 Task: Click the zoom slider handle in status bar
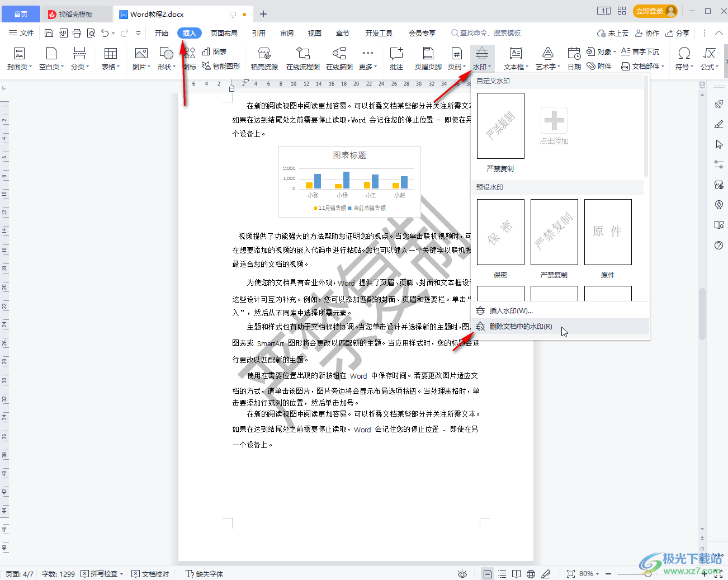[647, 574]
